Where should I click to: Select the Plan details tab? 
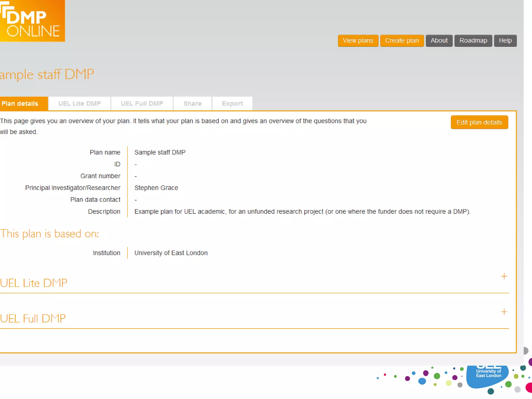point(20,104)
